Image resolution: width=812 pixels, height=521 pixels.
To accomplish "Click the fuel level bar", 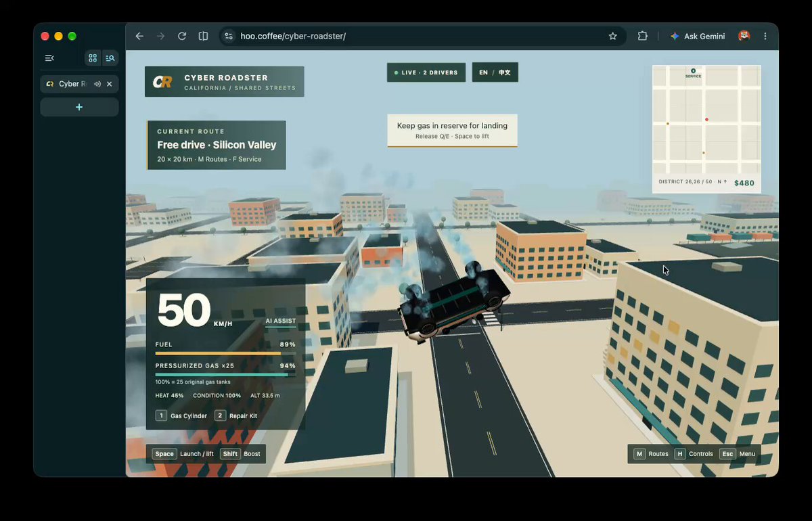I will point(225,353).
